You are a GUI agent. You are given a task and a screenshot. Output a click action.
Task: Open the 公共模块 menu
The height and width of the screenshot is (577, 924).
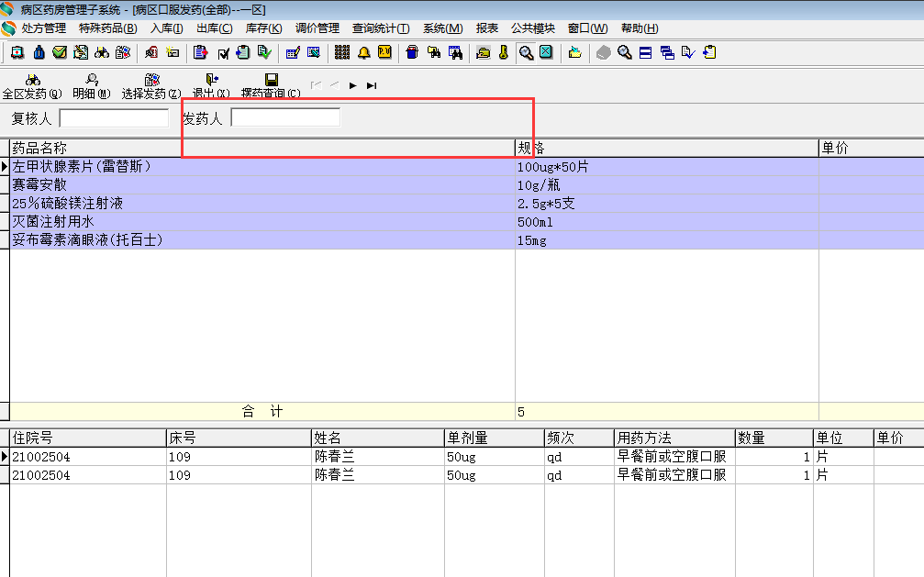click(533, 28)
